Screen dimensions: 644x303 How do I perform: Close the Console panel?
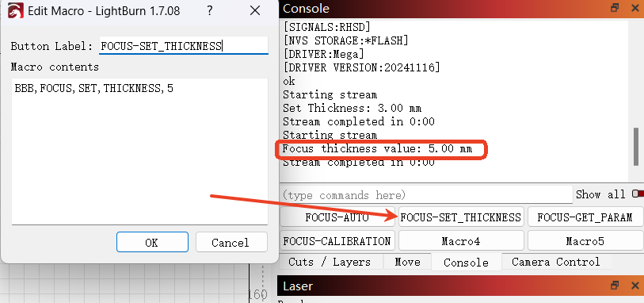click(634, 8)
